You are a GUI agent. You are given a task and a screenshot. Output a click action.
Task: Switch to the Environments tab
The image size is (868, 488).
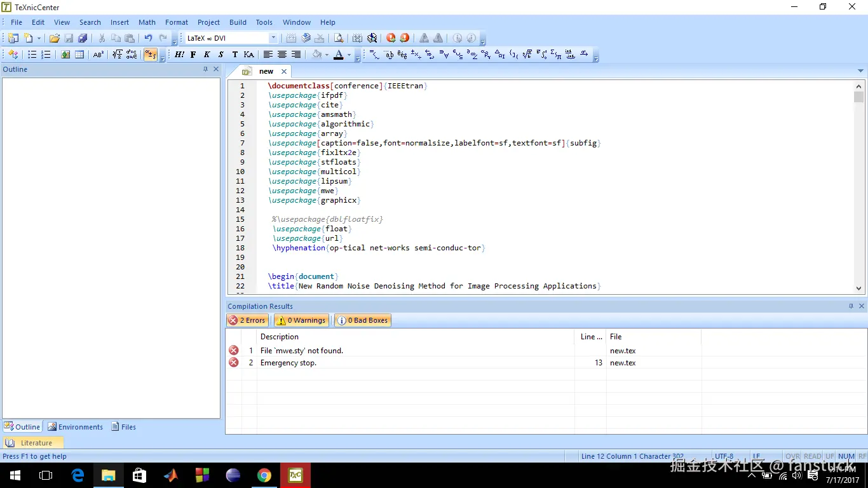point(76,427)
